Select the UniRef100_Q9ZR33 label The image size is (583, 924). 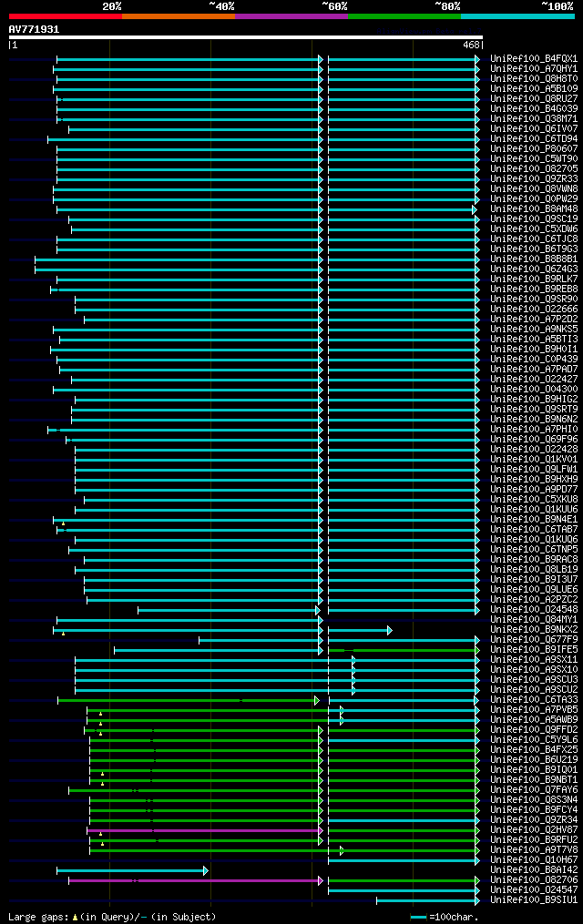[x=534, y=179]
